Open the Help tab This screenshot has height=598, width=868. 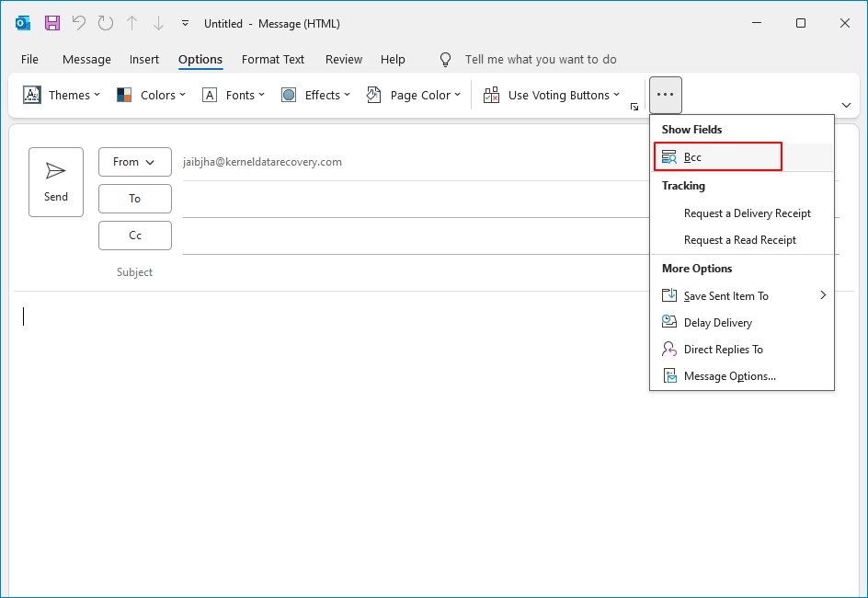click(x=393, y=59)
